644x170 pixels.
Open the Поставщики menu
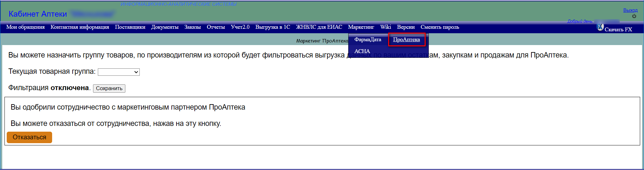click(130, 27)
